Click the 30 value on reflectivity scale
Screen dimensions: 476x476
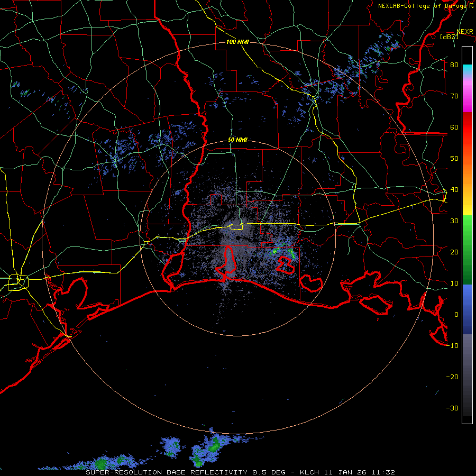tap(454, 221)
